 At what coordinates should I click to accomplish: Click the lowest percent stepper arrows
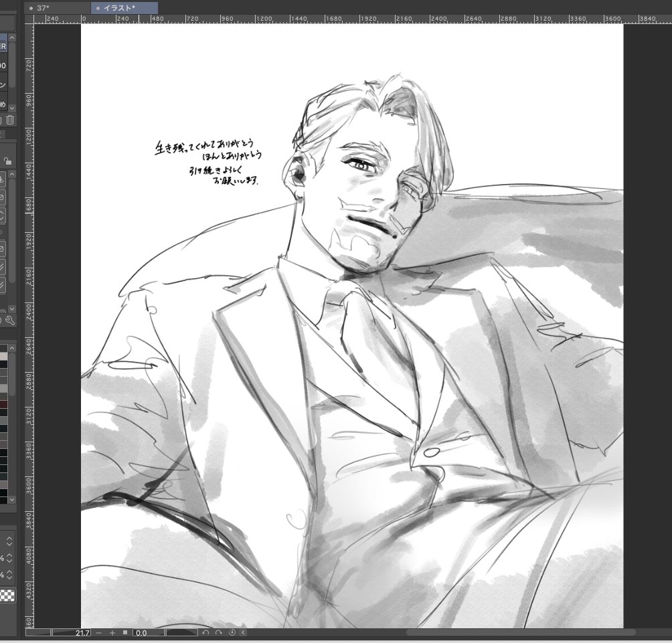(x=9, y=575)
